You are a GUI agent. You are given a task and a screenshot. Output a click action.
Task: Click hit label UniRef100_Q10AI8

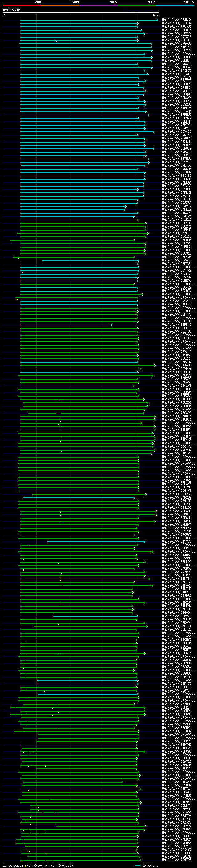[176, 260]
